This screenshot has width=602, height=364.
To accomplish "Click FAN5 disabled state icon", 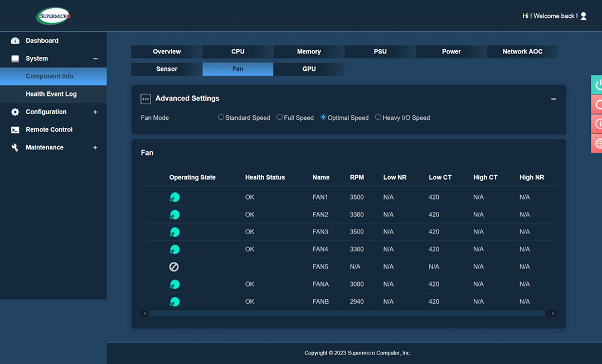I will (x=174, y=267).
